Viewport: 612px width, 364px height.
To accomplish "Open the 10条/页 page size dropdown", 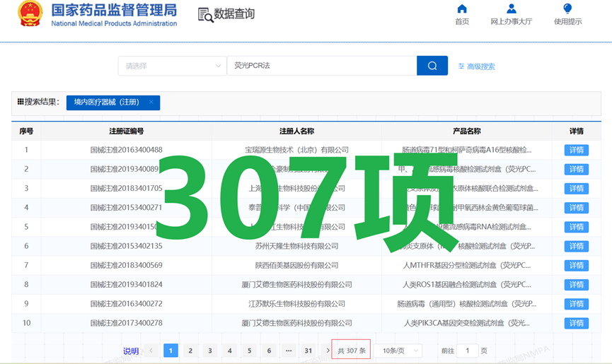I will 398,351.
